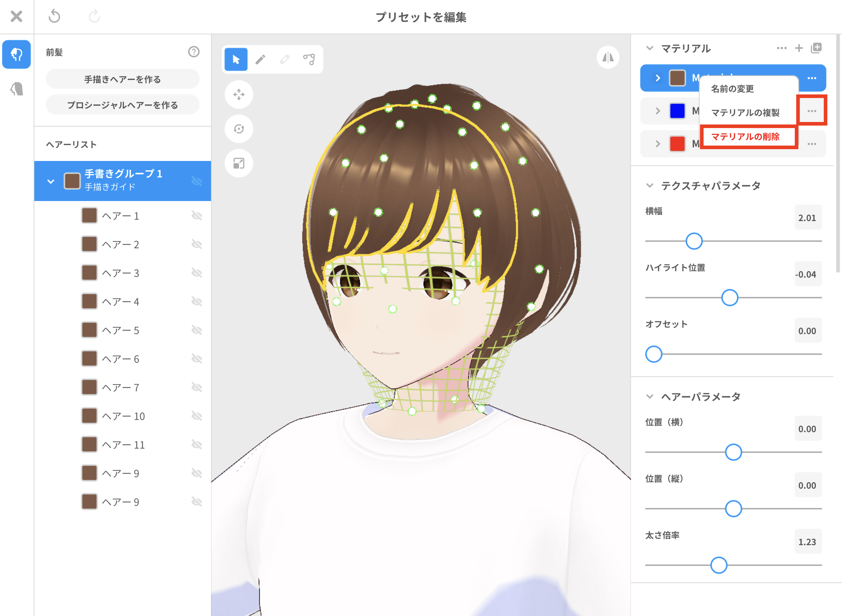Choose the control point edit tool
The image size is (842, 616).
[x=309, y=59]
